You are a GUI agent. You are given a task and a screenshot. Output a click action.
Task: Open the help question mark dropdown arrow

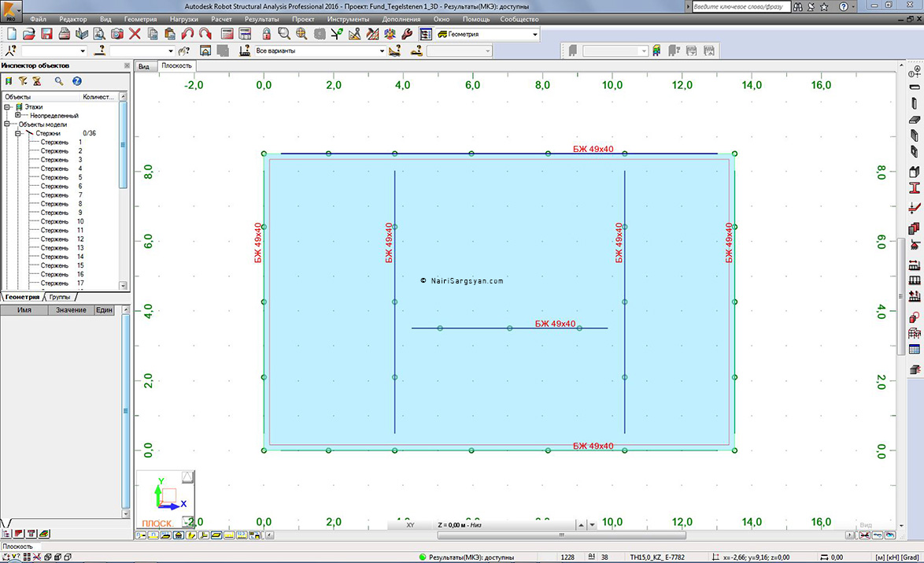click(852, 7)
